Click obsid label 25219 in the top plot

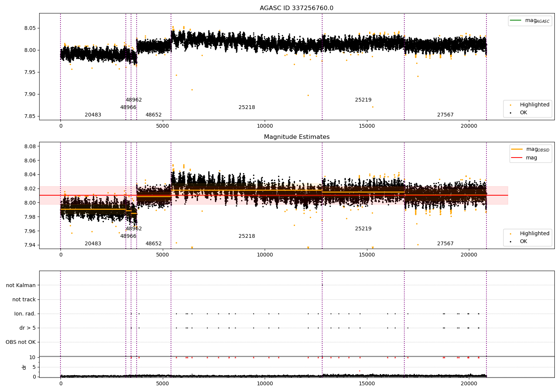click(x=363, y=100)
